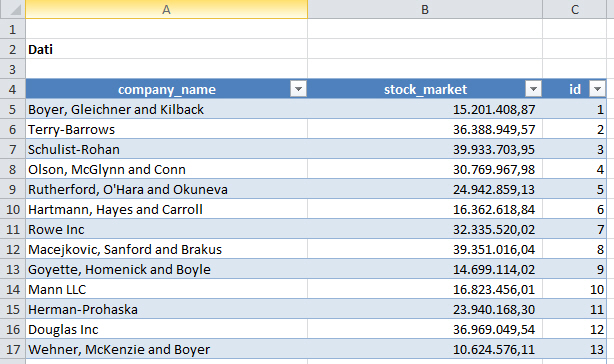The image size is (614, 364).
Task: Select value 39.933.703,95
Action: click(425, 149)
